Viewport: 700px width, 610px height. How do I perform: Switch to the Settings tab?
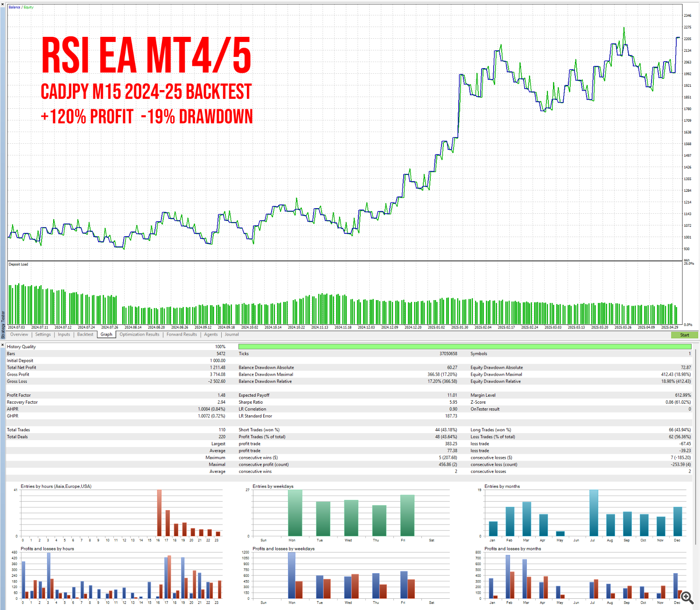(x=43, y=334)
